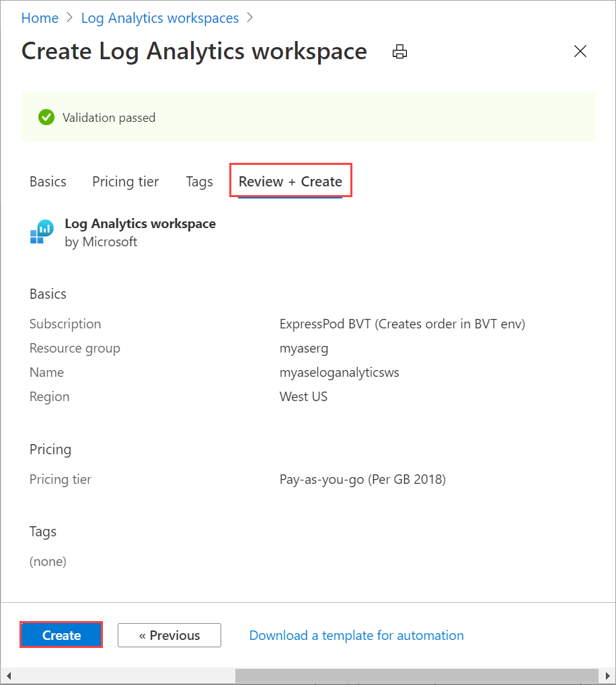Select the Tags tab

point(199,181)
